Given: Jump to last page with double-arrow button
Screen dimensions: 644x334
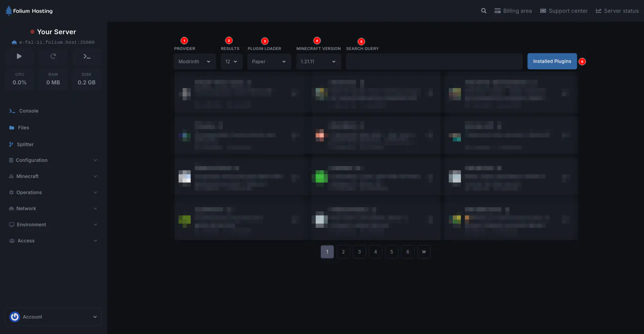Looking at the screenshot, I should (x=424, y=252).
